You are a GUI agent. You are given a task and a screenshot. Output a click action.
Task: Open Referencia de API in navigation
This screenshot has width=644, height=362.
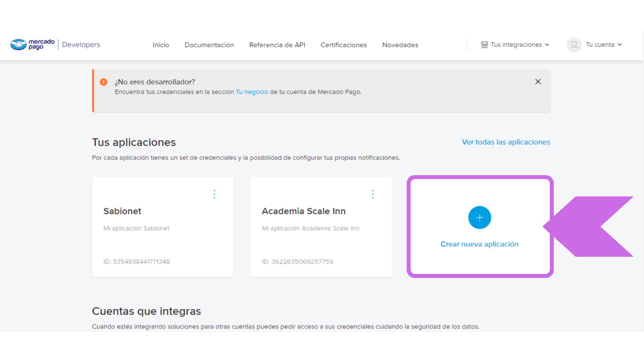pyautogui.click(x=277, y=45)
